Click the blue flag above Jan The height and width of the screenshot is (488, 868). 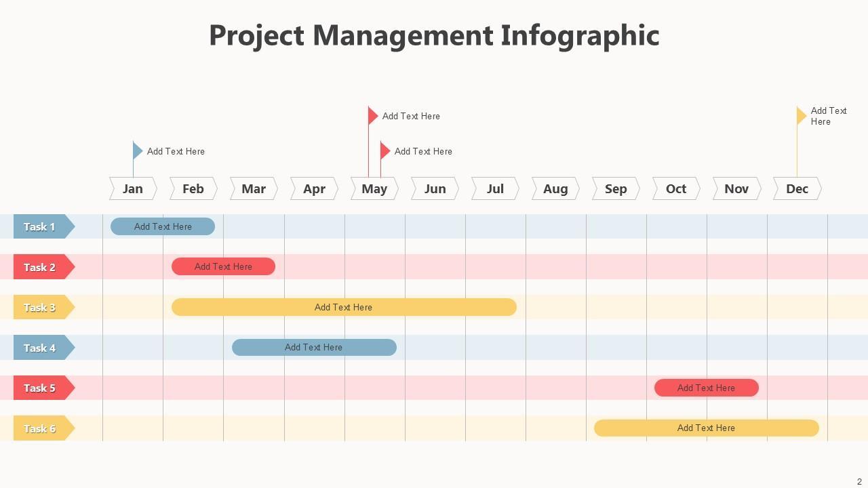tap(137, 150)
